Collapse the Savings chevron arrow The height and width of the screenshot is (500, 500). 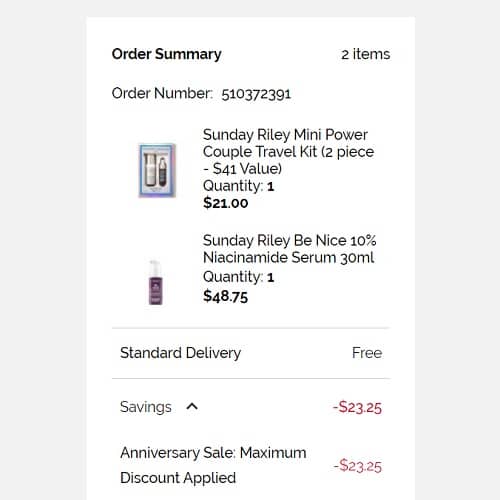(x=192, y=406)
